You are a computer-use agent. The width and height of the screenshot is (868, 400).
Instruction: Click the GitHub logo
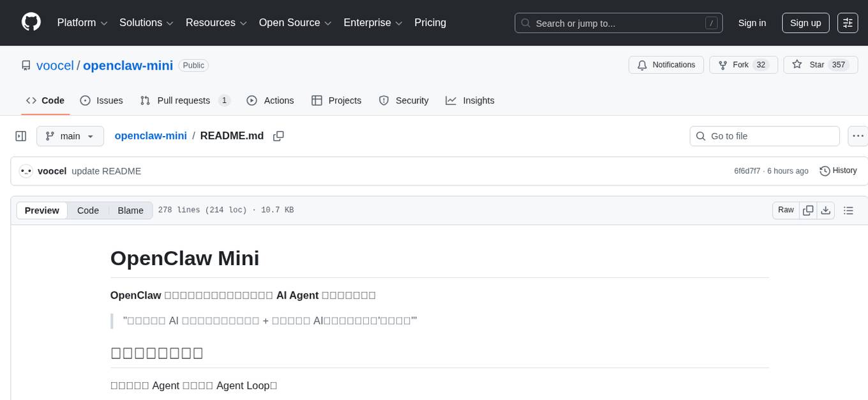[x=31, y=23]
